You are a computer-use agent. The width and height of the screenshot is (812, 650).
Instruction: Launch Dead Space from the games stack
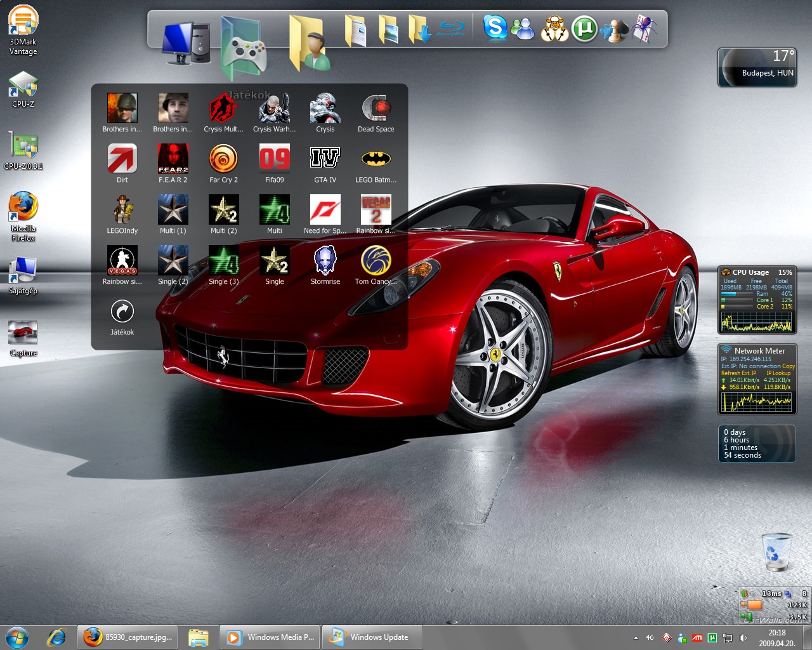tap(376, 109)
